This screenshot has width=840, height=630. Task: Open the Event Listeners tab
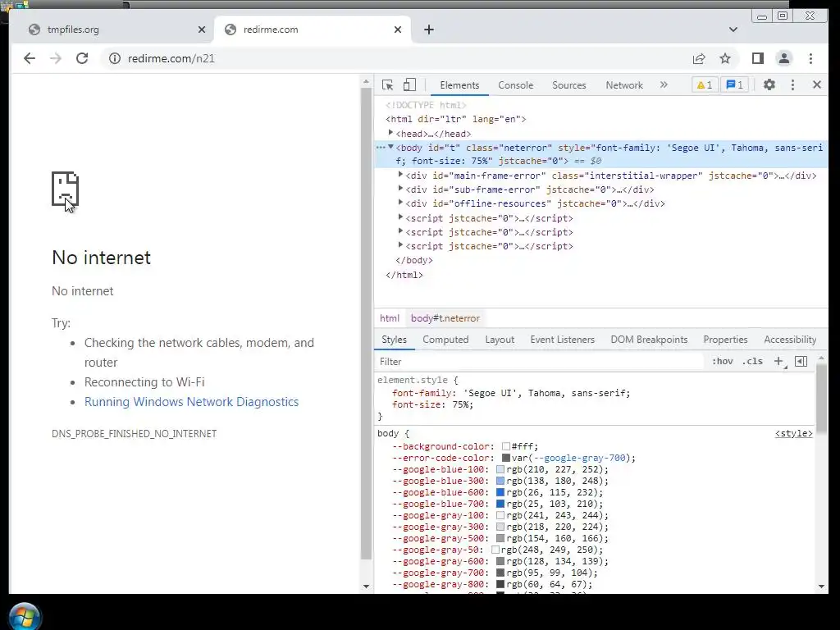563,340
